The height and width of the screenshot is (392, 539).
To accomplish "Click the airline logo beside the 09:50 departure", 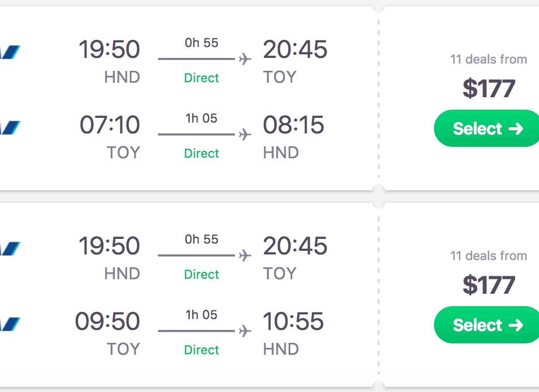I will click(10, 324).
